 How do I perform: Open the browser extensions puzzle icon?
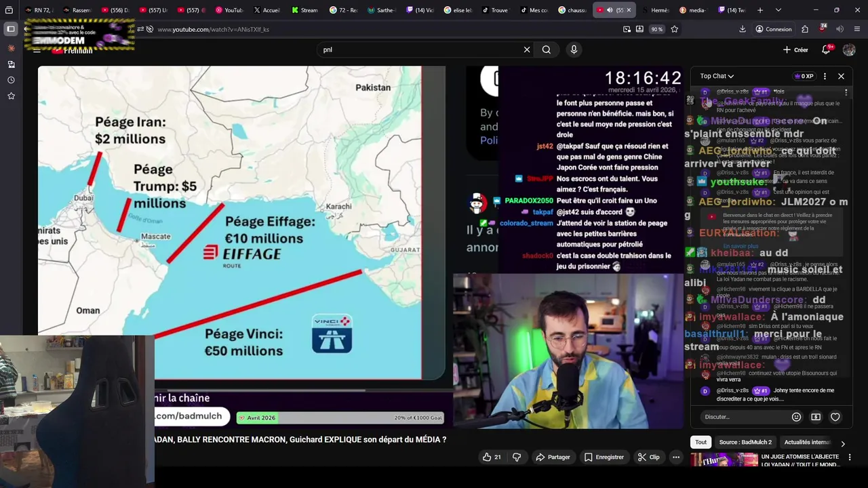click(805, 29)
